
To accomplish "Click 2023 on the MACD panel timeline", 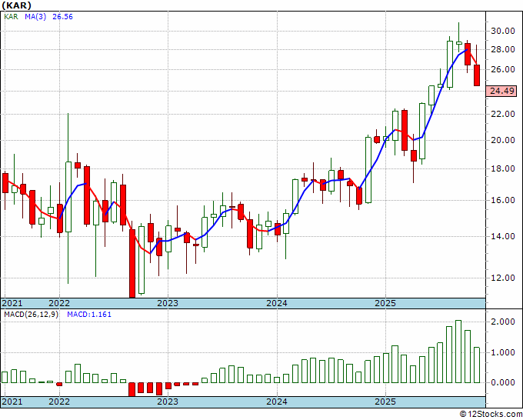I will (x=168, y=402).
